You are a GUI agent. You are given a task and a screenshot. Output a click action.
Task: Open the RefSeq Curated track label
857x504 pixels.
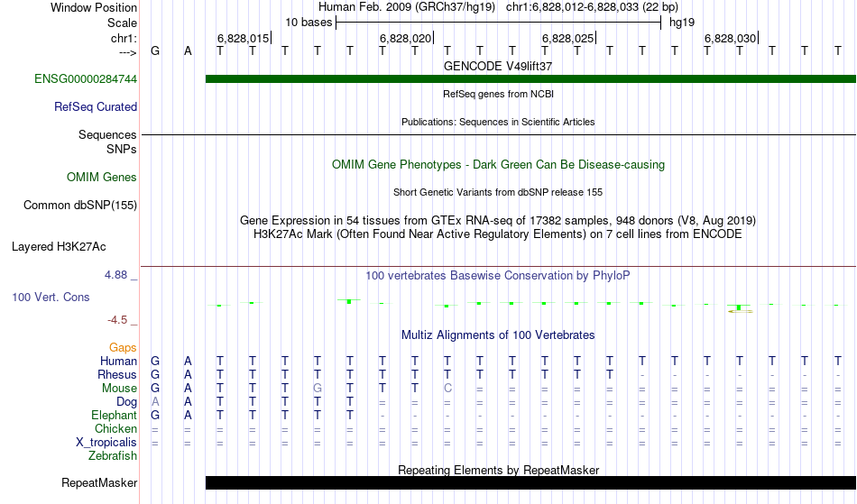coord(96,107)
